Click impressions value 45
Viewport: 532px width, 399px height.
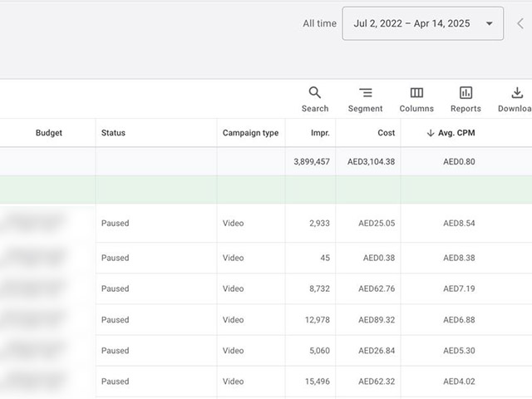pos(325,258)
